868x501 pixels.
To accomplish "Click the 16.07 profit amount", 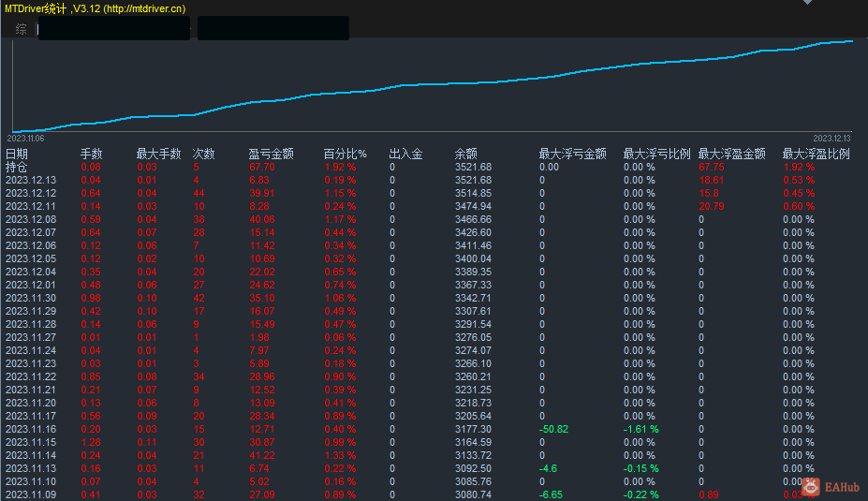I will click(262, 311).
